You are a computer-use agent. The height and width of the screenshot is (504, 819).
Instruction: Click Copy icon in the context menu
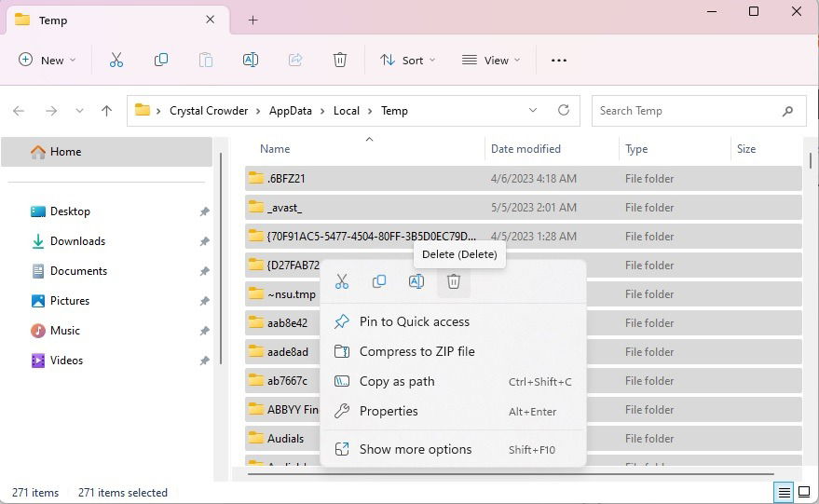(x=379, y=281)
